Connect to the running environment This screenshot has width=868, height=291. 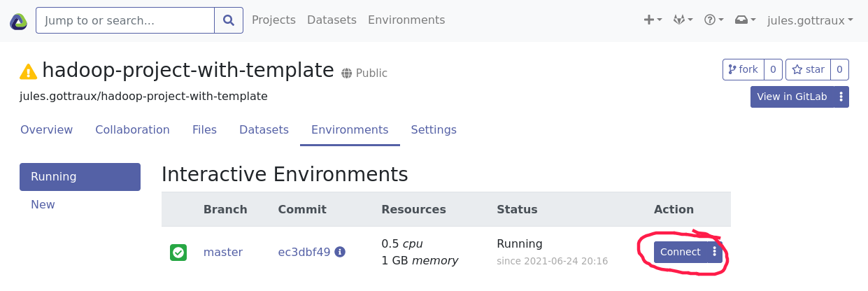(x=680, y=252)
